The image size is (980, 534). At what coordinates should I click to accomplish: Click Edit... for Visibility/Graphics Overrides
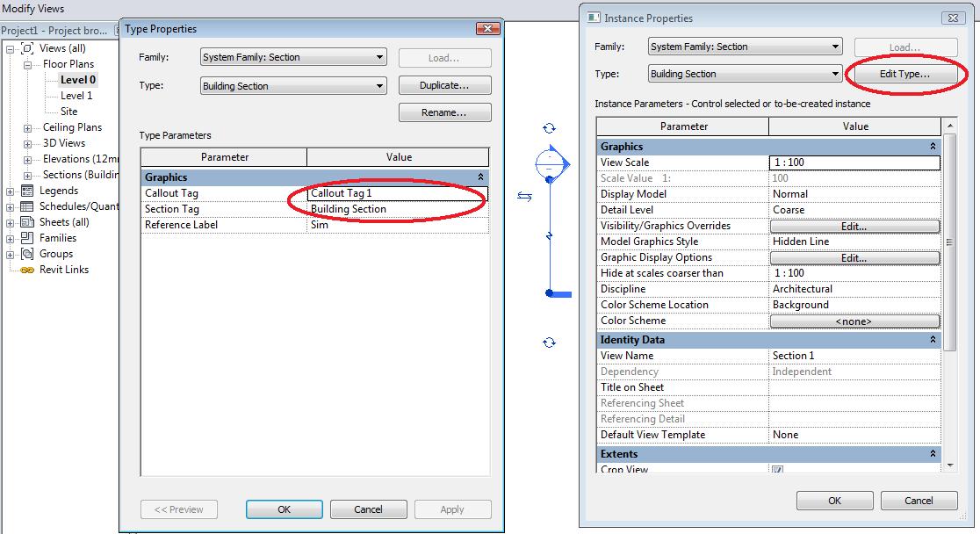854,226
